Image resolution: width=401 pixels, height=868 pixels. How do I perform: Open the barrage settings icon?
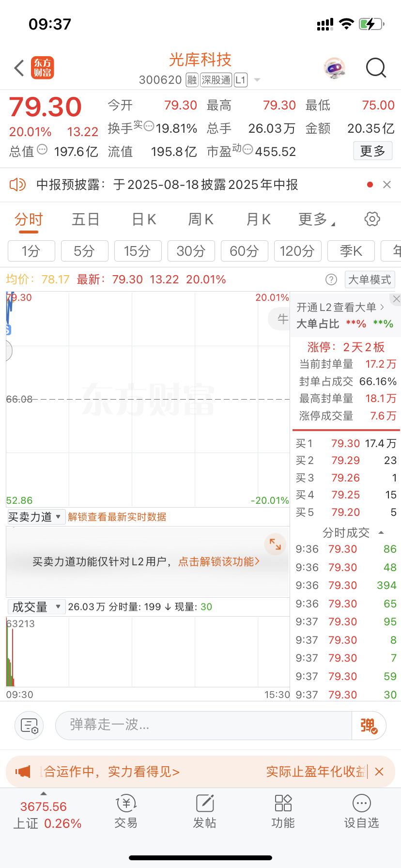[x=29, y=725]
